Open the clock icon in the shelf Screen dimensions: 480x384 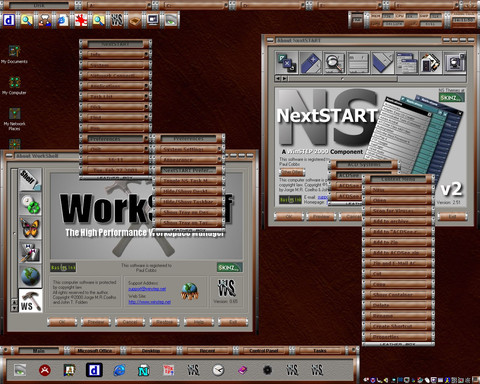tap(218, 370)
